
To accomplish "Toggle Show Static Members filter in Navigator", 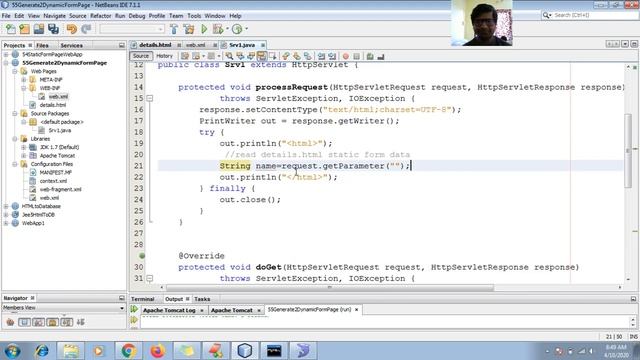I will tap(38, 322).
